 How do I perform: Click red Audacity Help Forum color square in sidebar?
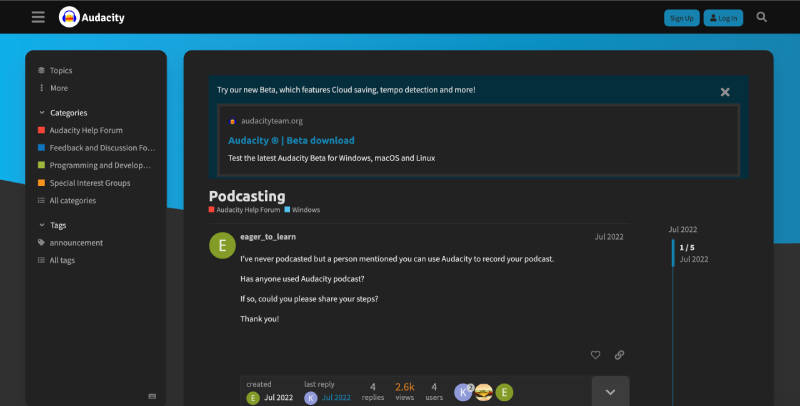click(41, 130)
